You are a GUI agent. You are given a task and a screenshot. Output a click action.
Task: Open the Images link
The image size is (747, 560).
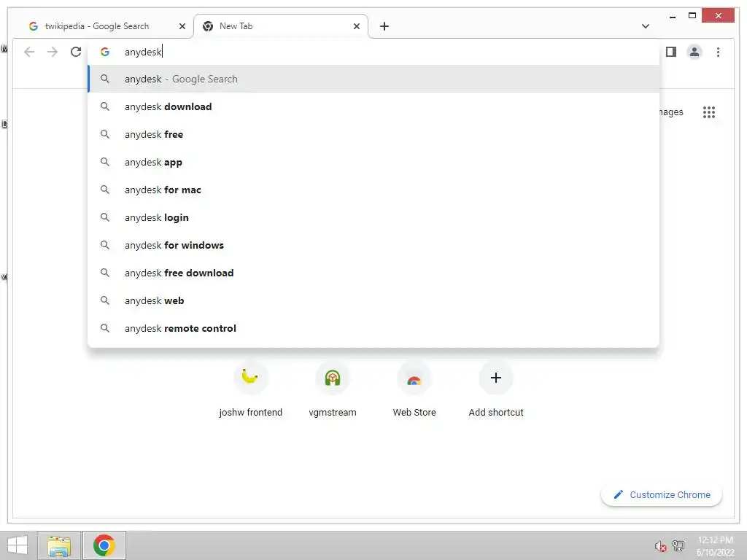coord(671,112)
